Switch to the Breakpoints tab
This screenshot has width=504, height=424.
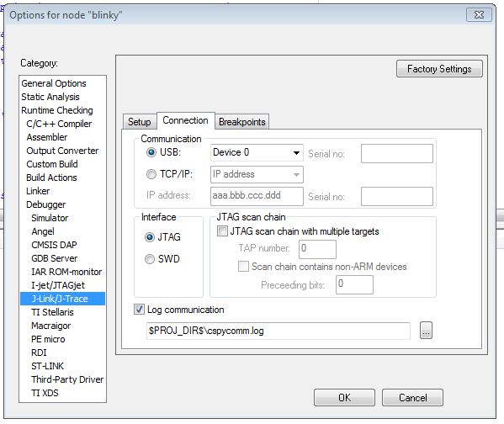(242, 122)
